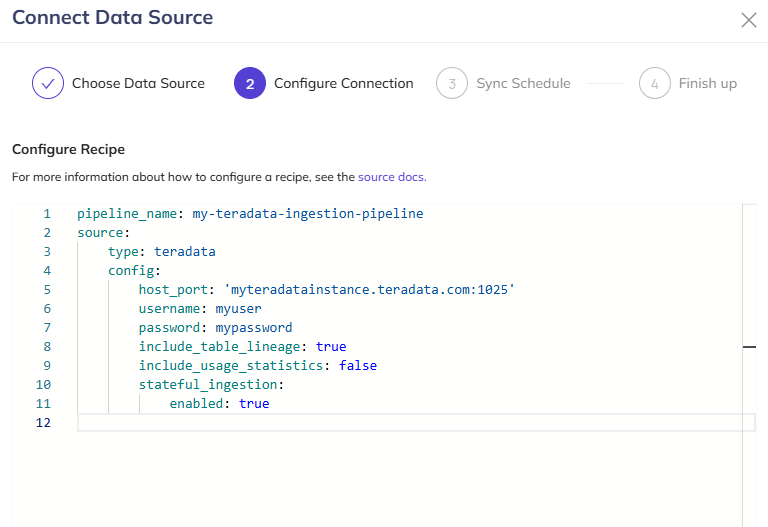The height and width of the screenshot is (527, 768).
Task: Click pipeline name value my-teradata-ingestion-pipeline
Action: [308, 214]
